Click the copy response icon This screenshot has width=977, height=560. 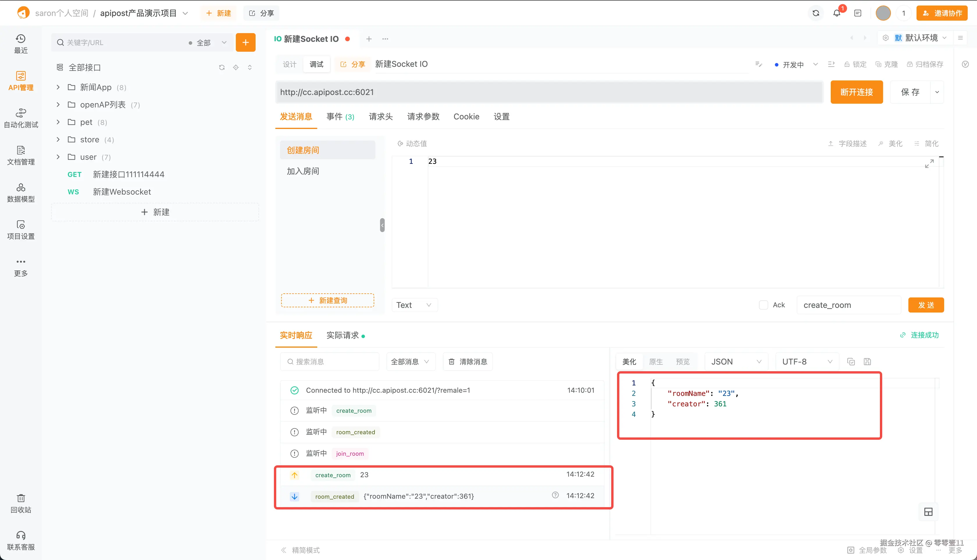pos(851,362)
